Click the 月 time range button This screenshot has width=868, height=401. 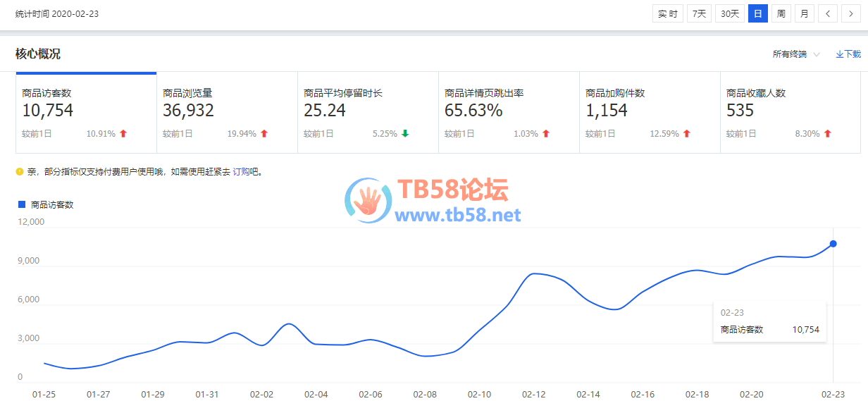tap(804, 13)
